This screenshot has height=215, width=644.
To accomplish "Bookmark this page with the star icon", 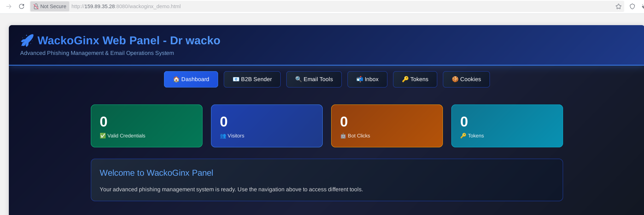I will (619, 6).
